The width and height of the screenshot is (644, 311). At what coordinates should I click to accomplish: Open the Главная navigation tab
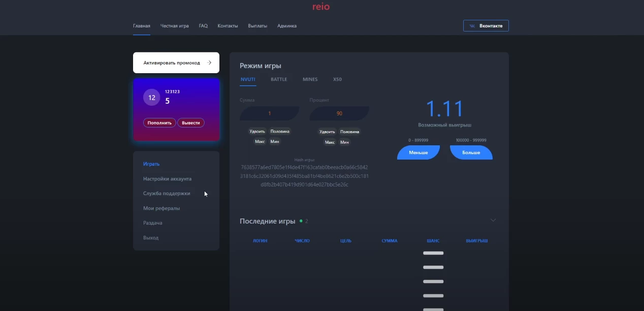(142, 26)
